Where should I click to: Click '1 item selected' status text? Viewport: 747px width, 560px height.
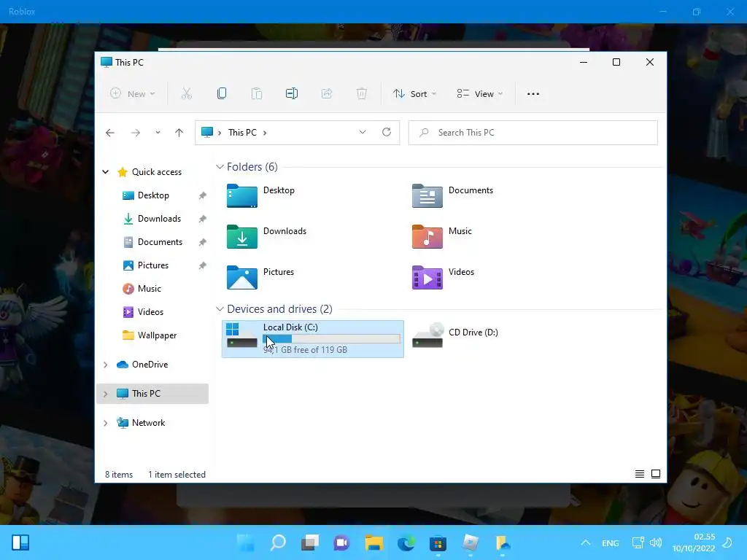pyautogui.click(x=177, y=474)
